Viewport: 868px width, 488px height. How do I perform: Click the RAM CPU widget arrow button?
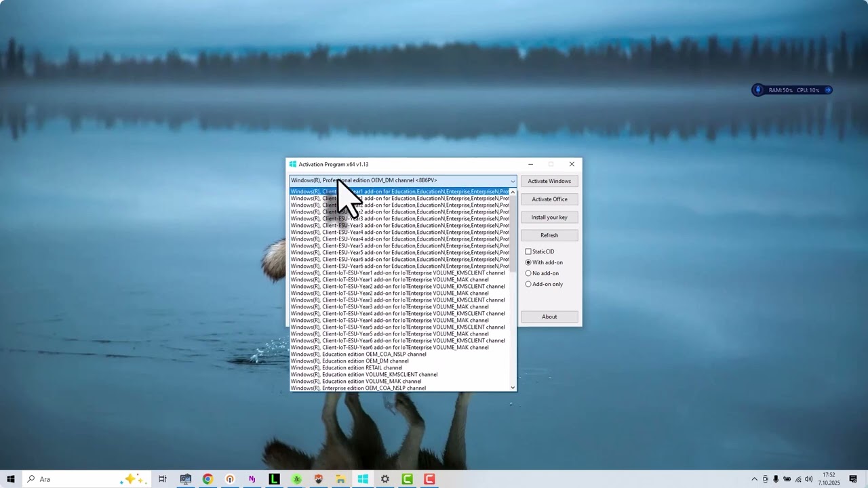[x=827, y=90]
